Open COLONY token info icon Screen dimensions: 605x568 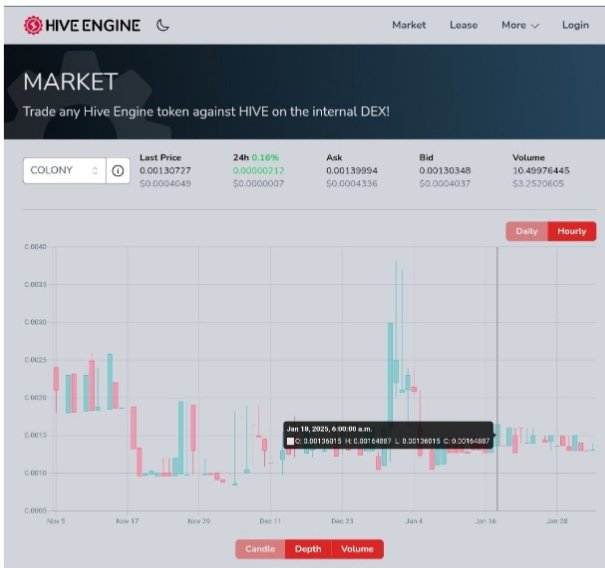118,171
